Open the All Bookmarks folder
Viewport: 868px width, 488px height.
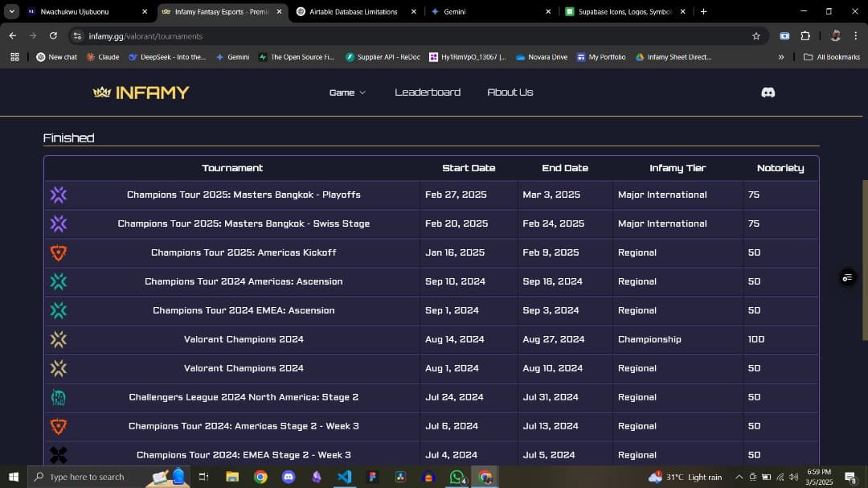point(832,57)
